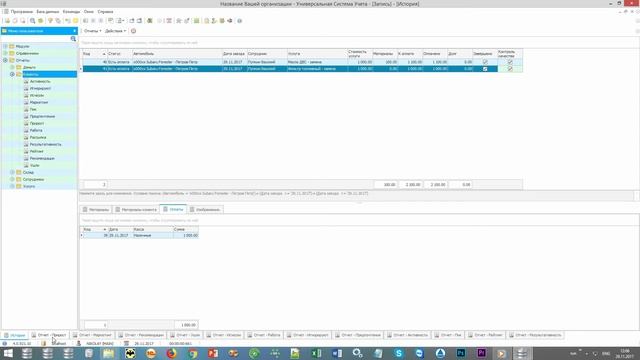The width and height of the screenshot is (640, 360).
Task: Open the Действия dropdown above the table
Action: click(116, 31)
